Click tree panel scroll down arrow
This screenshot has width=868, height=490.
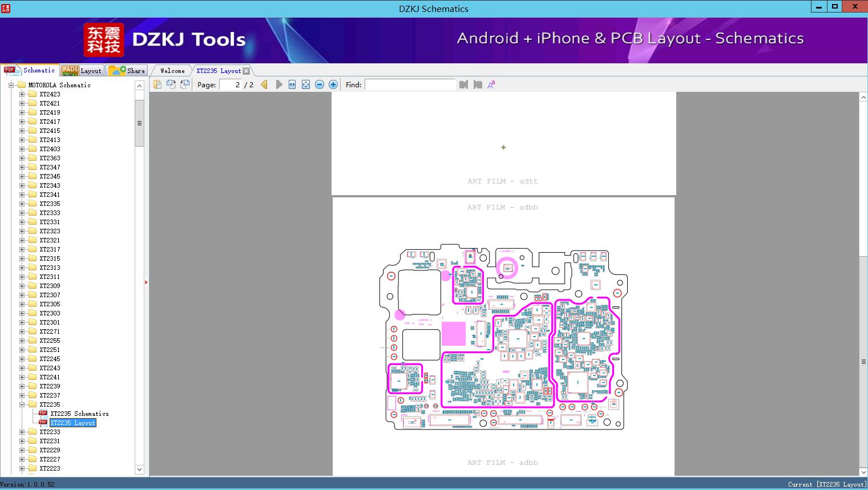point(139,469)
